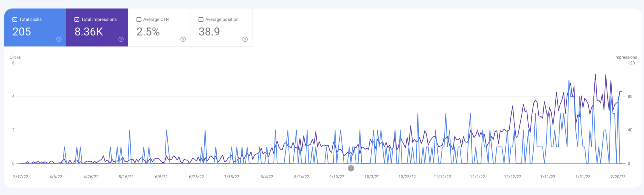Select the 38.9 average position value
The height and width of the screenshot is (195, 644).
209,32
